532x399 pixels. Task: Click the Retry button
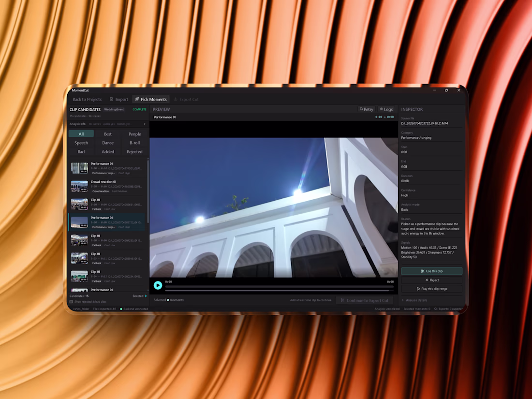click(367, 109)
